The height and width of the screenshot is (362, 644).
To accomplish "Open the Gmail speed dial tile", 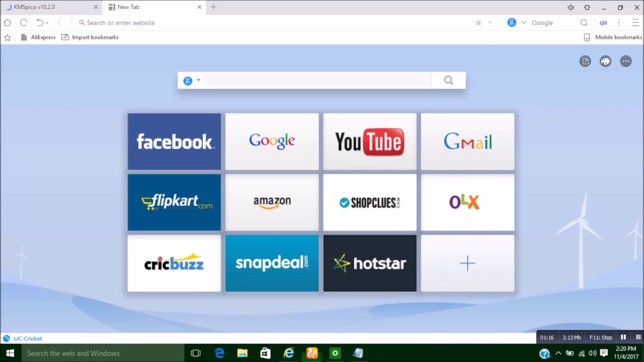I will coord(467,142).
